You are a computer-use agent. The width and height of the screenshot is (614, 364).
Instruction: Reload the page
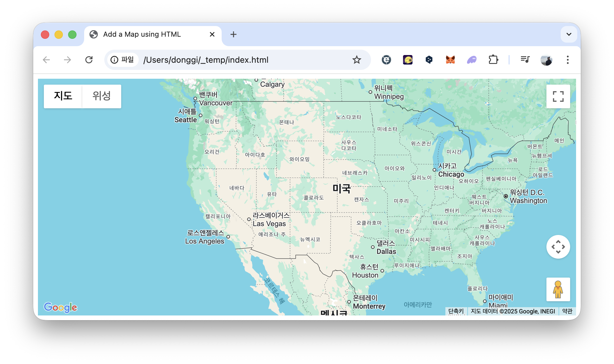(89, 60)
